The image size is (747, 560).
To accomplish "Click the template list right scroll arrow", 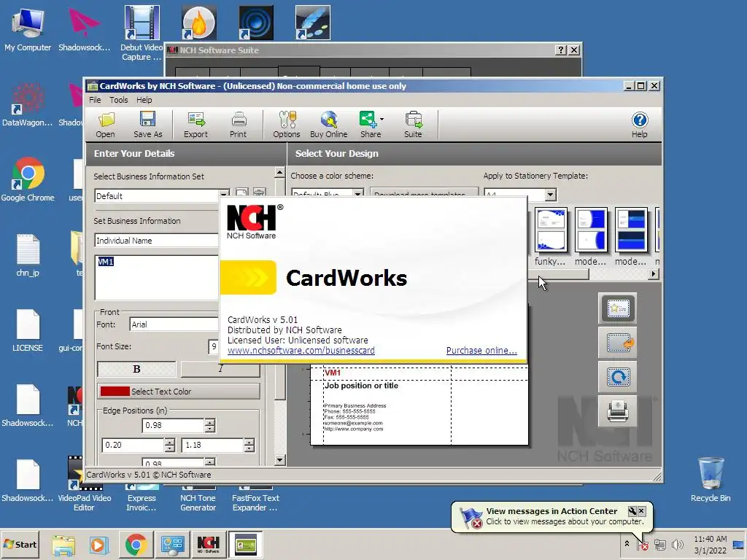I will pos(654,274).
